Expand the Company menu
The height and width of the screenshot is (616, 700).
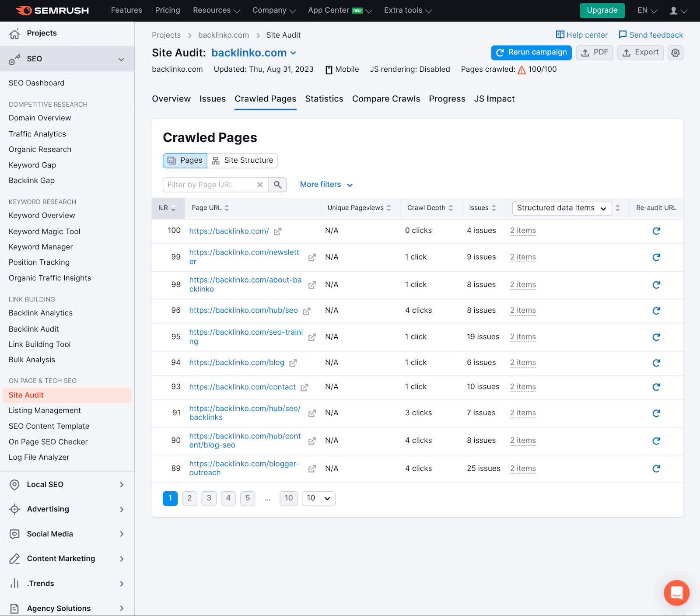274,10
